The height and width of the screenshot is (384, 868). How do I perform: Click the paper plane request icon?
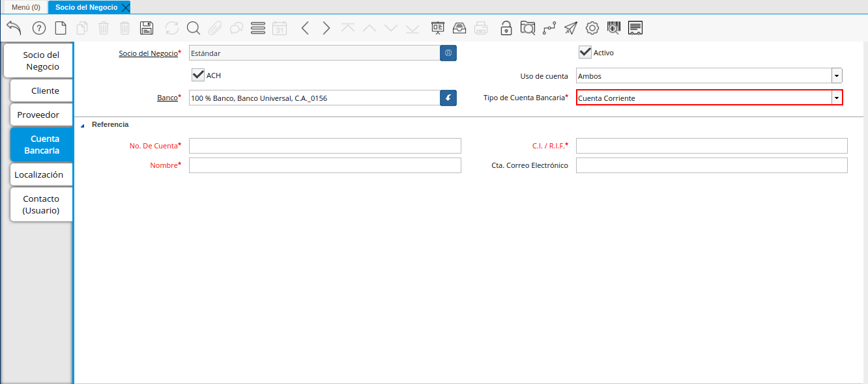[x=571, y=28]
